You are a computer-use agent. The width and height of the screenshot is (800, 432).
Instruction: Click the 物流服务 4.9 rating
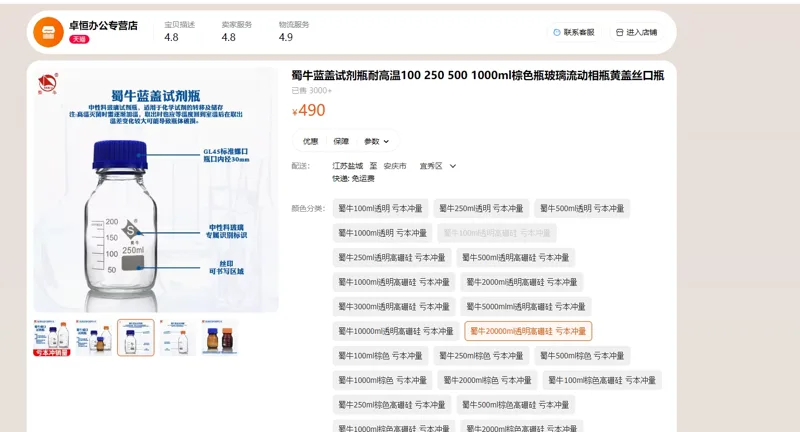(293, 31)
